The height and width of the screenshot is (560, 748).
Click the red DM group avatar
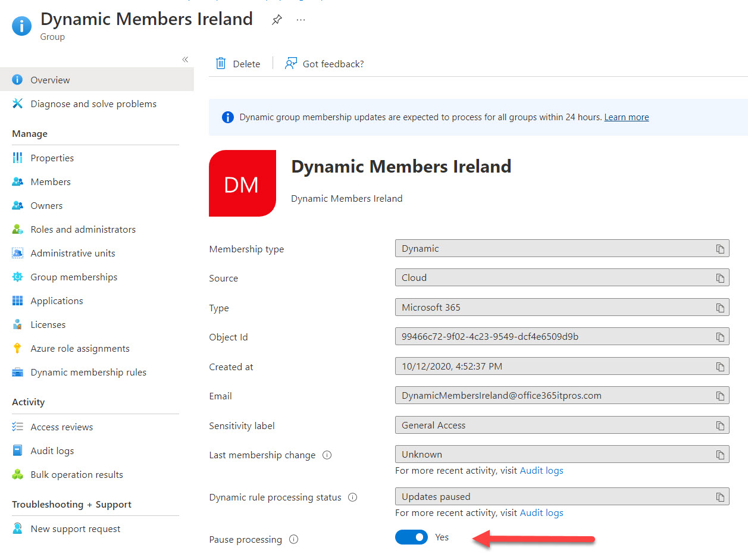[x=242, y=183]
